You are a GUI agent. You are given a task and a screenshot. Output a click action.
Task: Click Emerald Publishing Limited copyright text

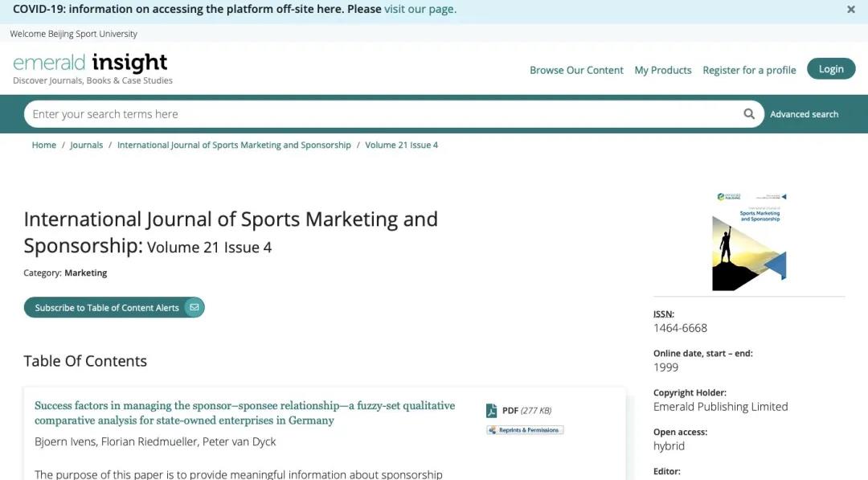pyautogui.click(x=720, y=406)
